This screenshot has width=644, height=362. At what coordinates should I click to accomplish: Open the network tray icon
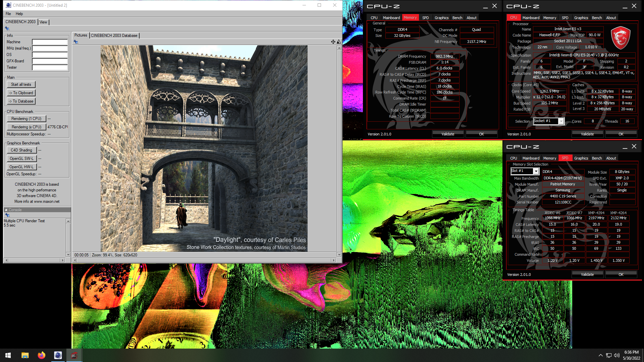(609, 355)
